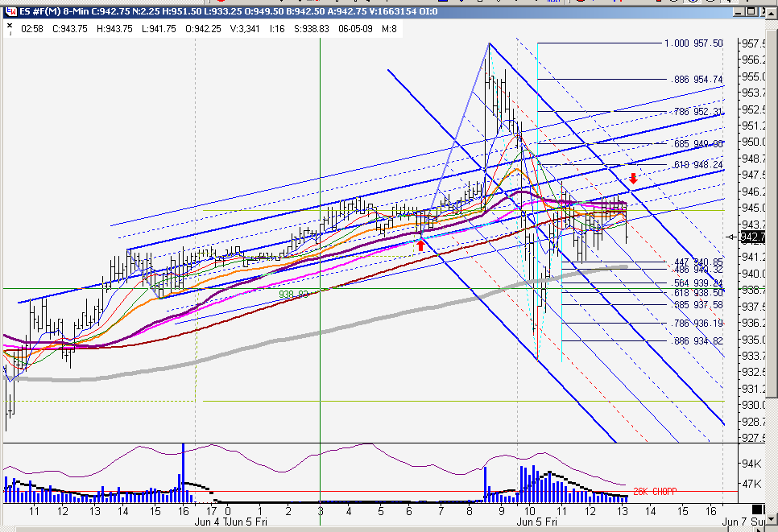
Task: Click the S:938.83 readout
Action: (x=312, y=29)
